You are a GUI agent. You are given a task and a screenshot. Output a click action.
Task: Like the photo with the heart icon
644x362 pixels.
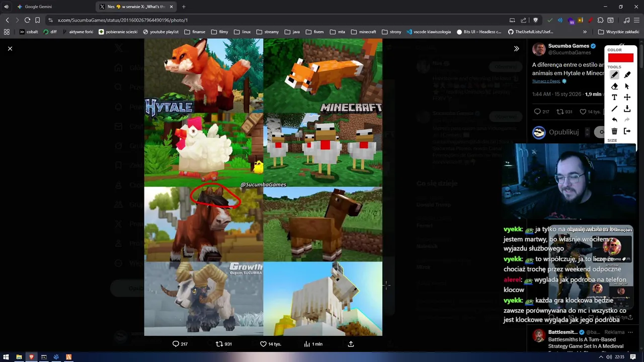point(263,344)
